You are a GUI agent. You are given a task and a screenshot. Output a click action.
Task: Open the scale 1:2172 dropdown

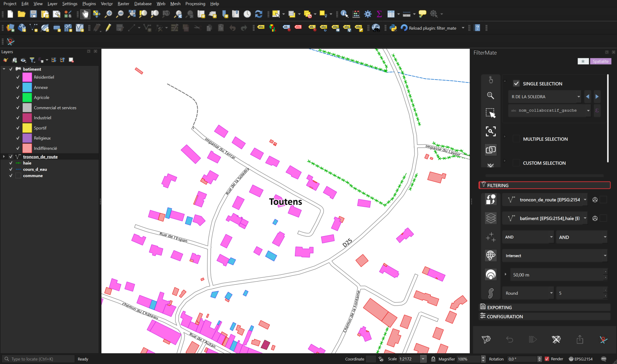tap(423, 359)
